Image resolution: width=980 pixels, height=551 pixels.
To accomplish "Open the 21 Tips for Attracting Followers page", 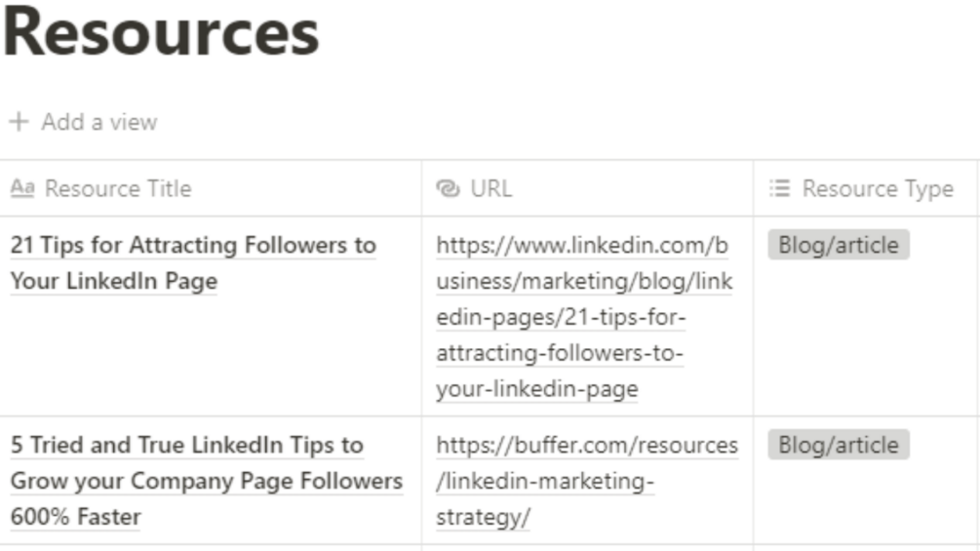I will [192, 246].
